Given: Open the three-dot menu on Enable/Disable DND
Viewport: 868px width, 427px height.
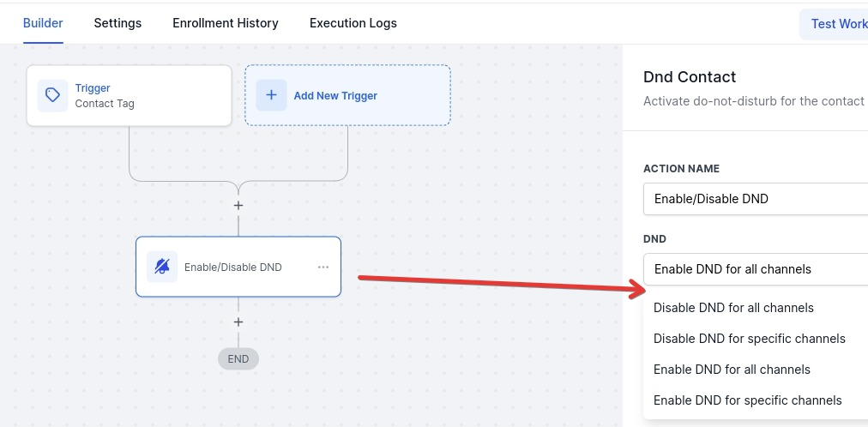Looking at the screenshot, I should pos(323,267).
